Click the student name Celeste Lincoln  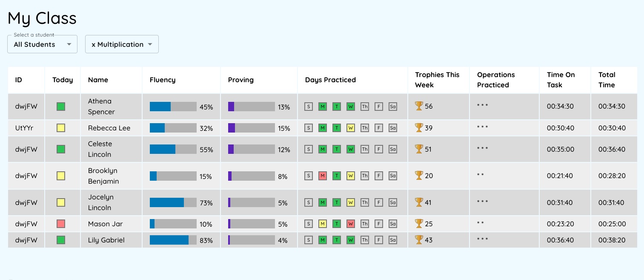[100, 149]
